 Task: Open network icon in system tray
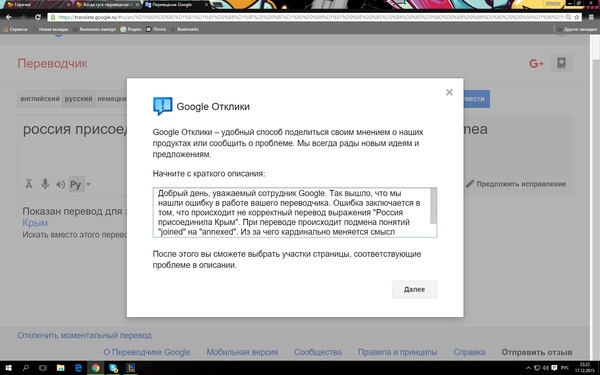[x=537, y=368]
